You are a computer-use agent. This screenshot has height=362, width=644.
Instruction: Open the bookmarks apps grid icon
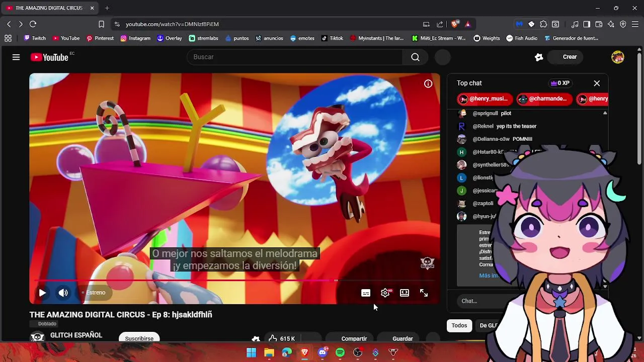coord(8,38)
